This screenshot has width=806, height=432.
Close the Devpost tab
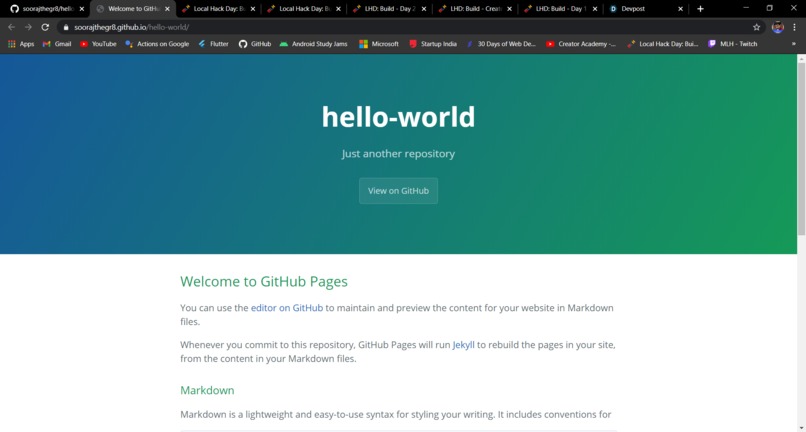tap(681, 9)
